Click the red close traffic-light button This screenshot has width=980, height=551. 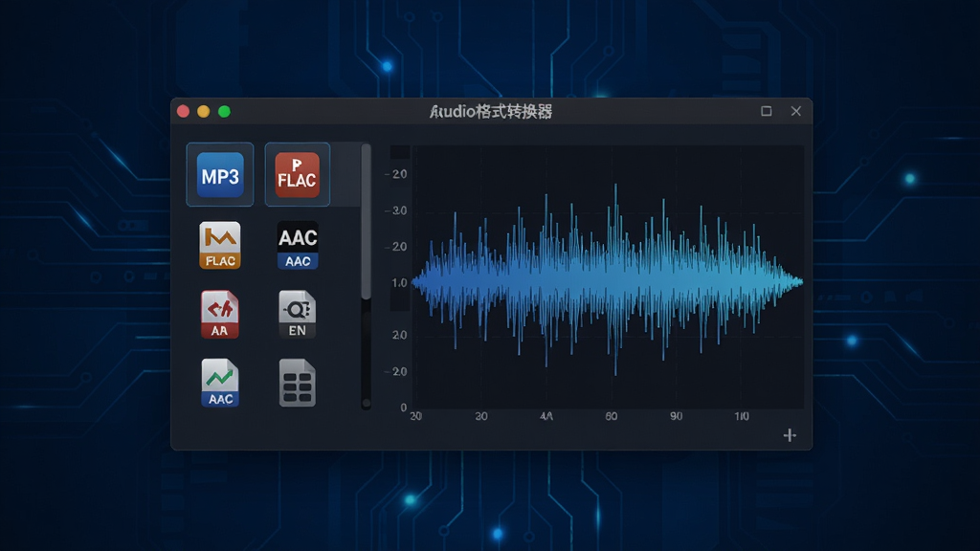tap(183, 111)
